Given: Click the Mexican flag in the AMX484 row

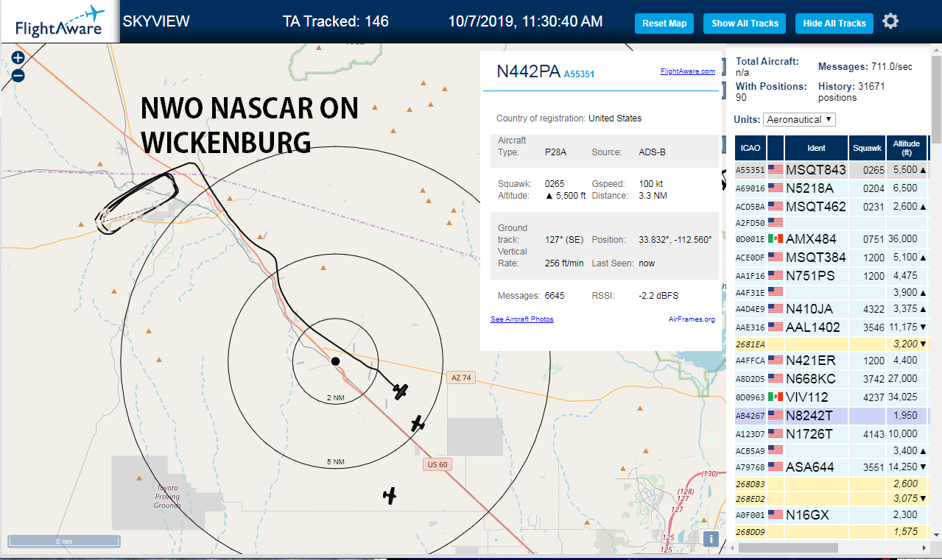Looking at the screenshot, I should pos(776,239).
